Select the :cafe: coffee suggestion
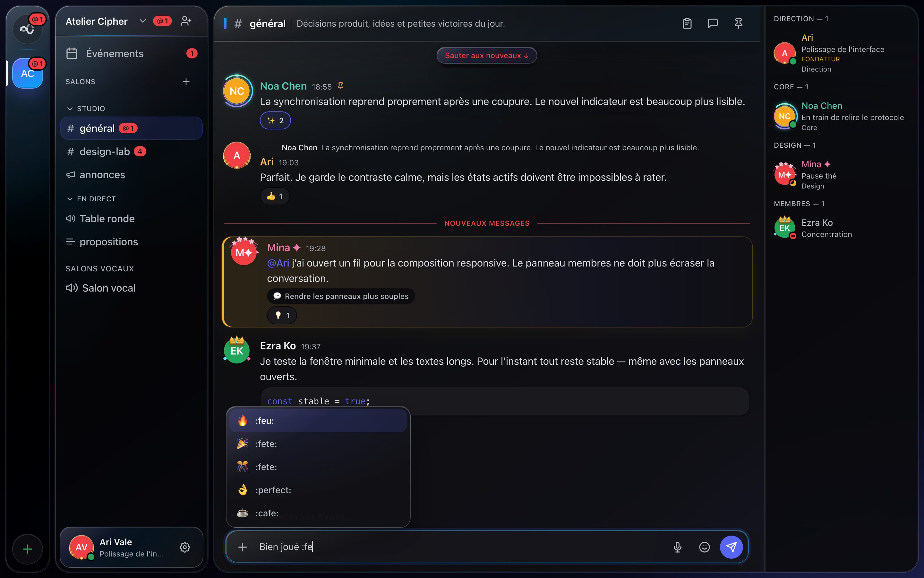 (318, 513)
